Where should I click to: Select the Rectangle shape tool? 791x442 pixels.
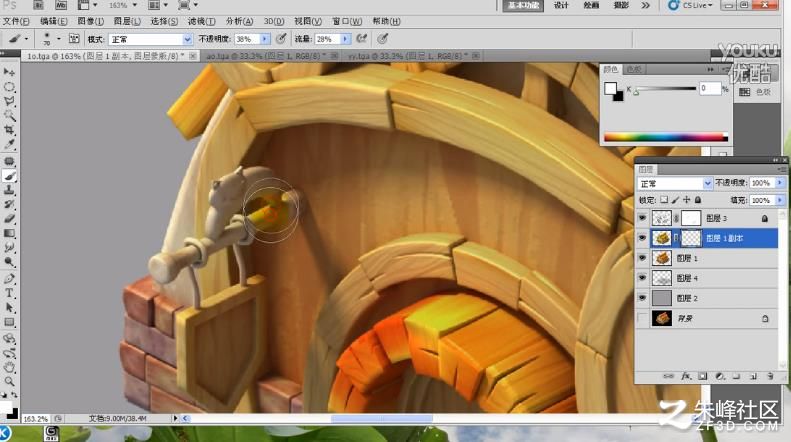coord(9,322)
